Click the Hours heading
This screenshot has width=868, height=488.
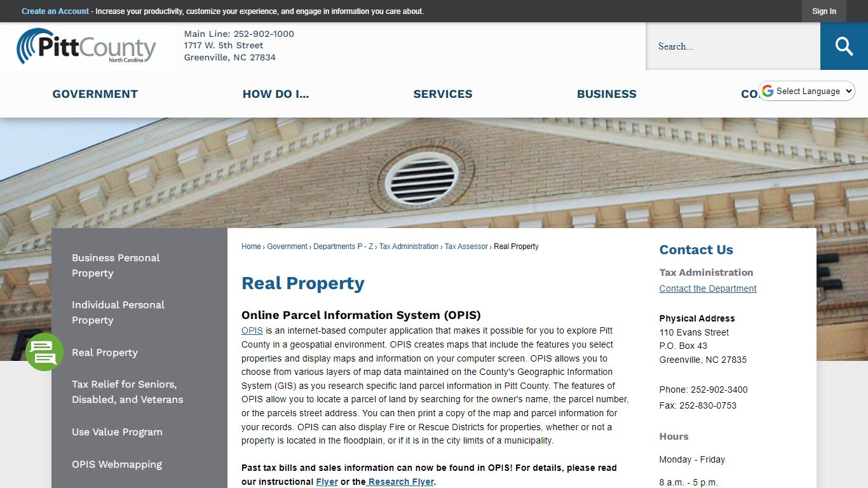click(x=674, y=437)
